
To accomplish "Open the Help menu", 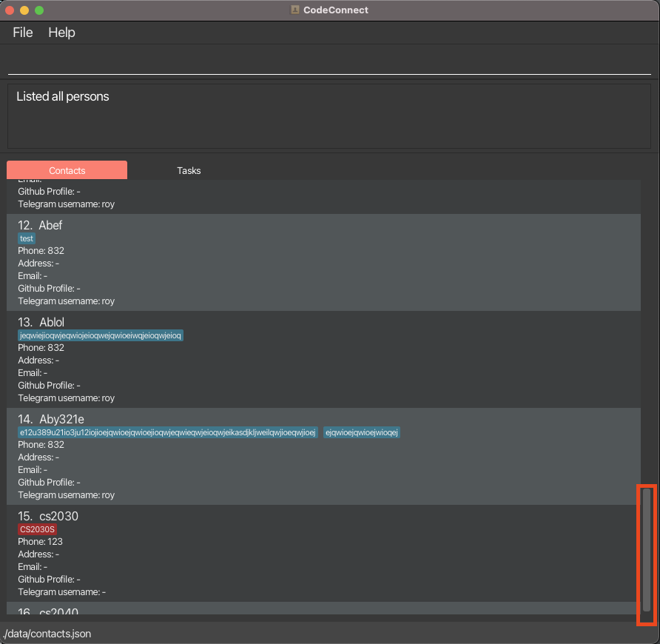I will click(x=61, y=33).
